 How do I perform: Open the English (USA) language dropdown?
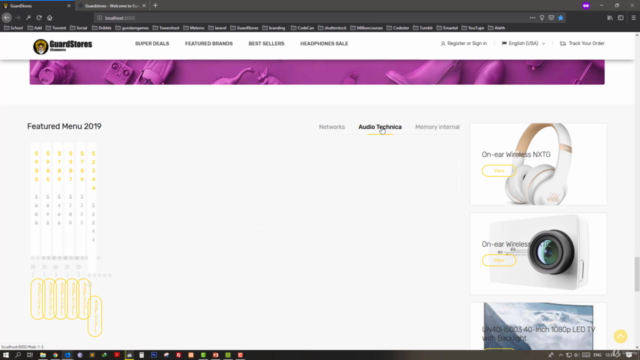523,43
